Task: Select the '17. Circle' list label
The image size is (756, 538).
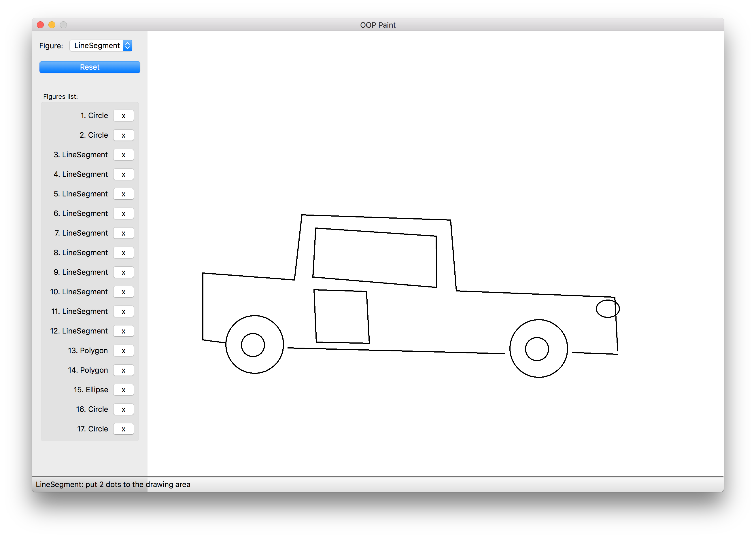Action: [92, 428]
